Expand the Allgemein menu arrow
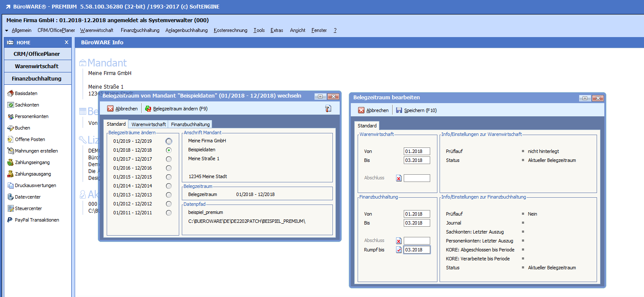The height and width of the screenshot is (297, 644). [7, 31]
